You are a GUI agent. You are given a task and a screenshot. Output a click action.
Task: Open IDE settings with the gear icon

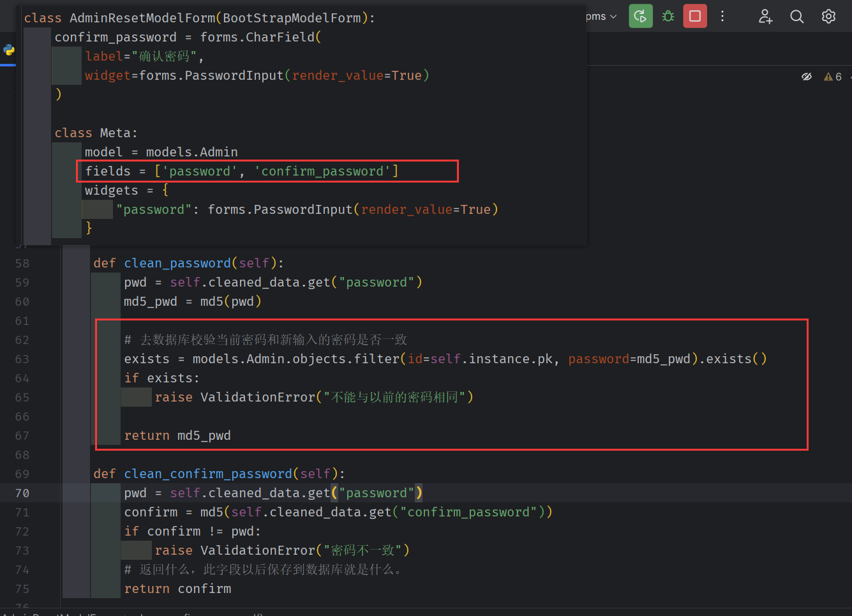point(828,17)
